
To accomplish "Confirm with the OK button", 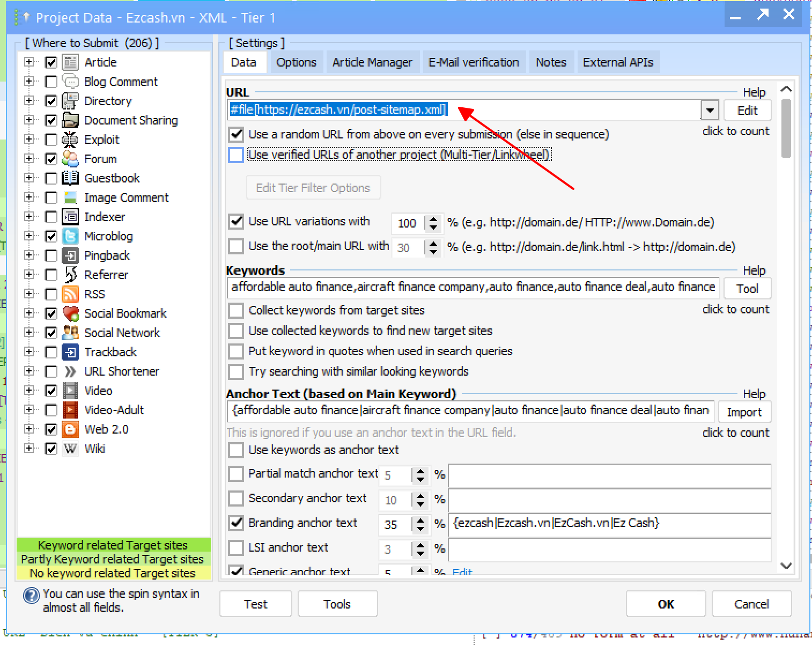I will tap(666, 604).
